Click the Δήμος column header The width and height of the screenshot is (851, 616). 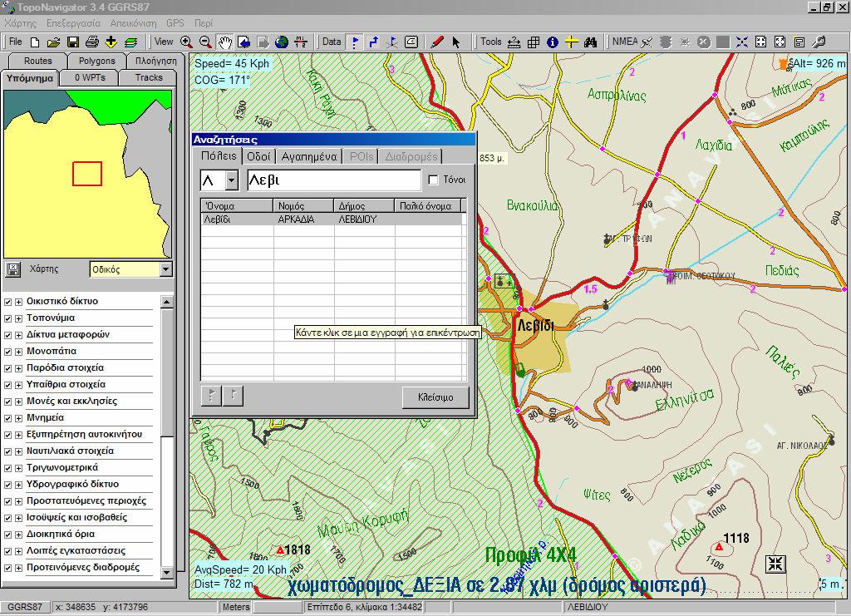point(364,205)
